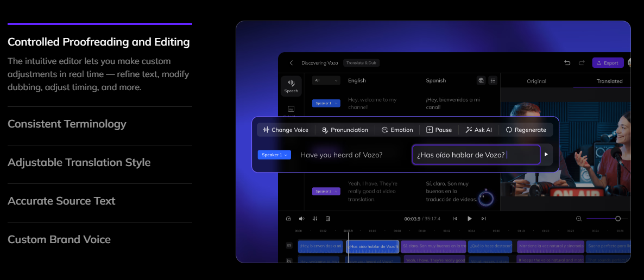Play the video from timeline controls
The width and height of the screenshot is (644, 280).
[x=470, y=219]
